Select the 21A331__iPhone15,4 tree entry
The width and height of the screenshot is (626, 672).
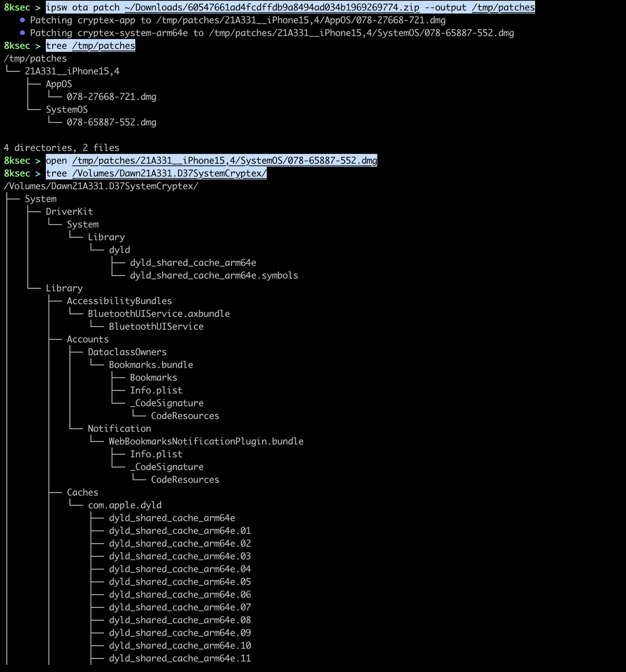point(72,71)
